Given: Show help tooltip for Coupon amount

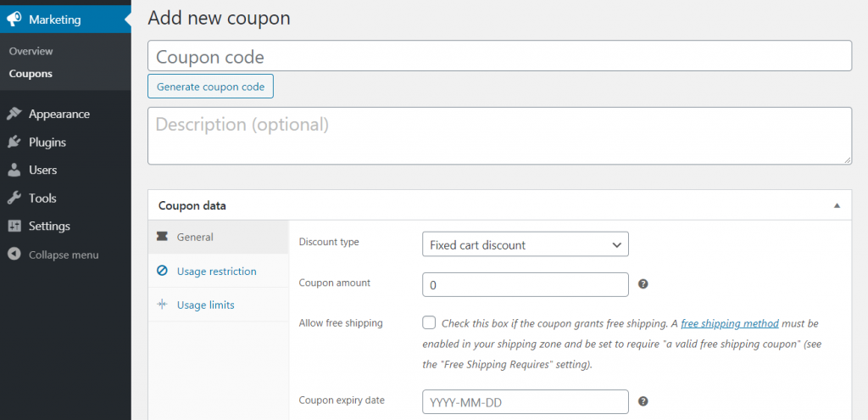Looking at the screenshot, I should click(x=643, y=284).
